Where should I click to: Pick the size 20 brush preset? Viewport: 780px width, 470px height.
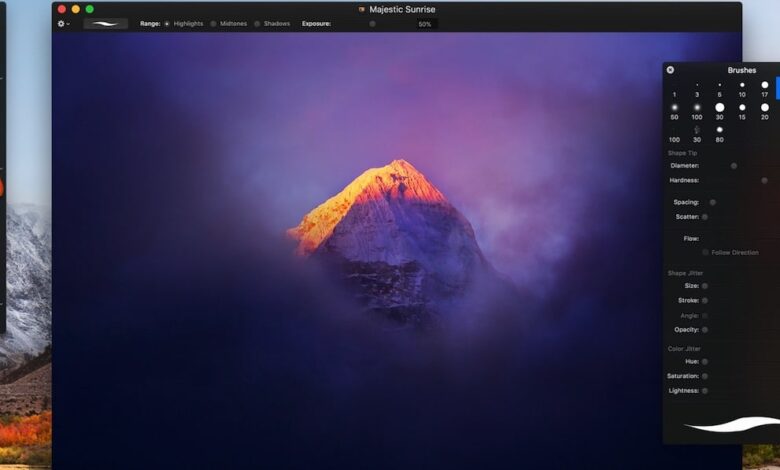point(765,107)
